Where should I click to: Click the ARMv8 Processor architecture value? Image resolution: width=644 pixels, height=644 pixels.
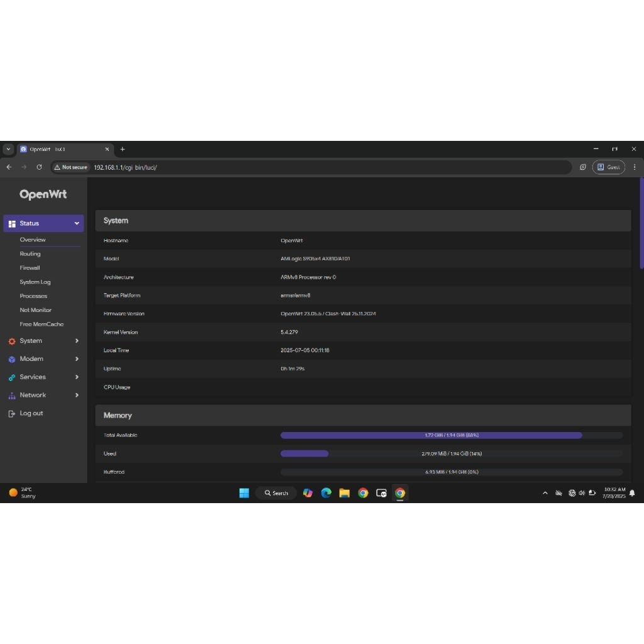click(x=308, y=277)
